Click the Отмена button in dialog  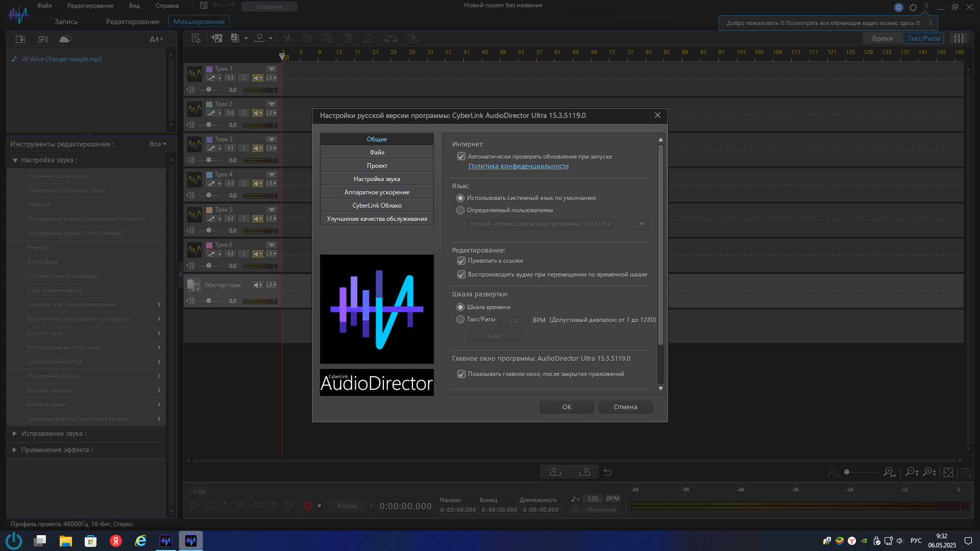coord(625,407)
